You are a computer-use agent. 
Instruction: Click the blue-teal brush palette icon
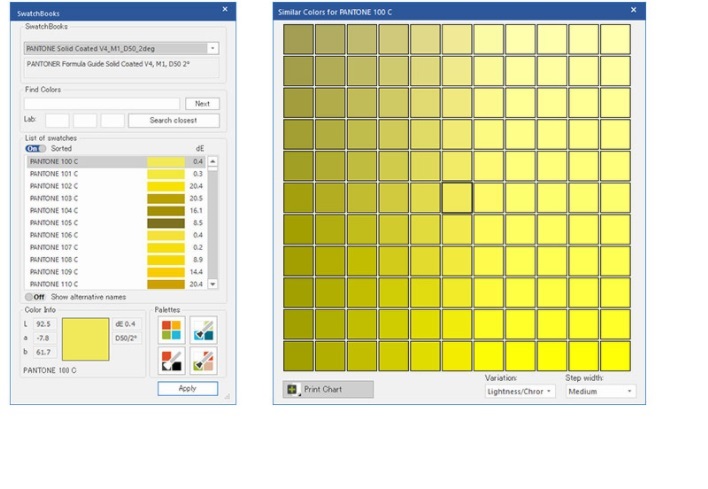203,330
